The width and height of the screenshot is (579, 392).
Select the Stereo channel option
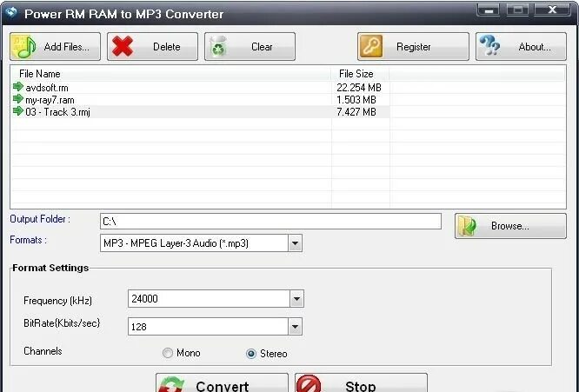tap(250, 354)
